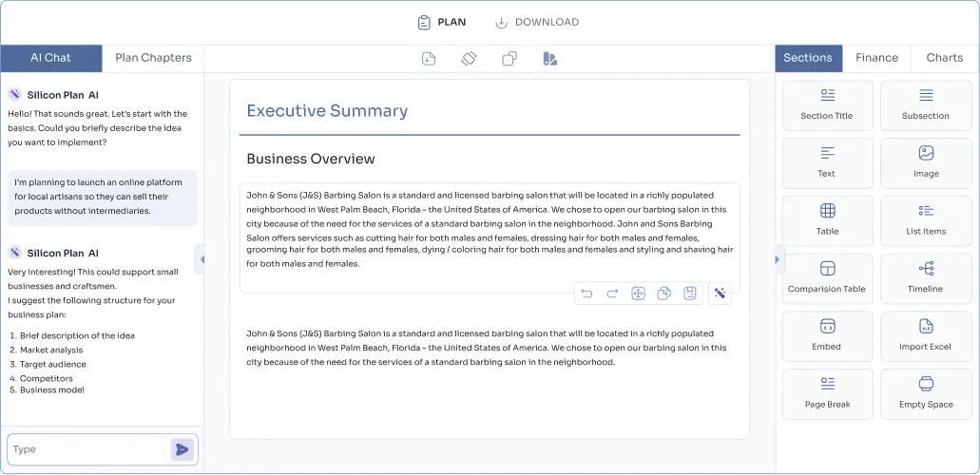Click the move block icon in text toolbar

[638, 294]
